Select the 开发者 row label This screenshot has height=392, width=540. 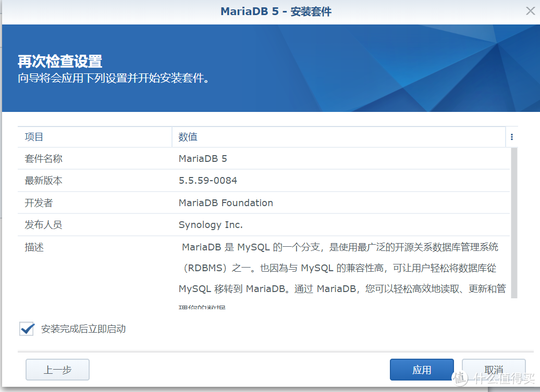pos(39,203)
